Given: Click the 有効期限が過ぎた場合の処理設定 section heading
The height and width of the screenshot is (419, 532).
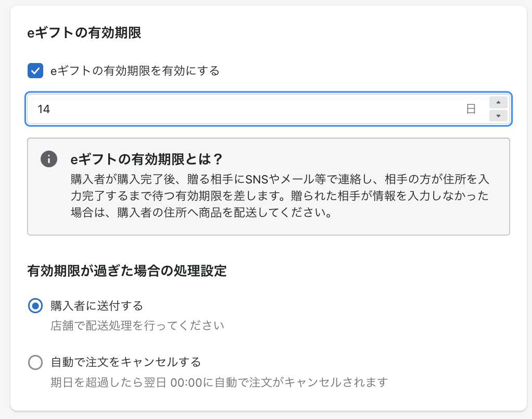Looking at the screenshot, I should [x=126, y=271].
